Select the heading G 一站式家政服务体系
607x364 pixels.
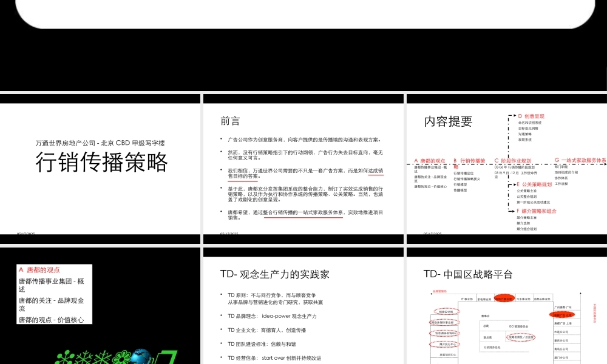point(580,160)
